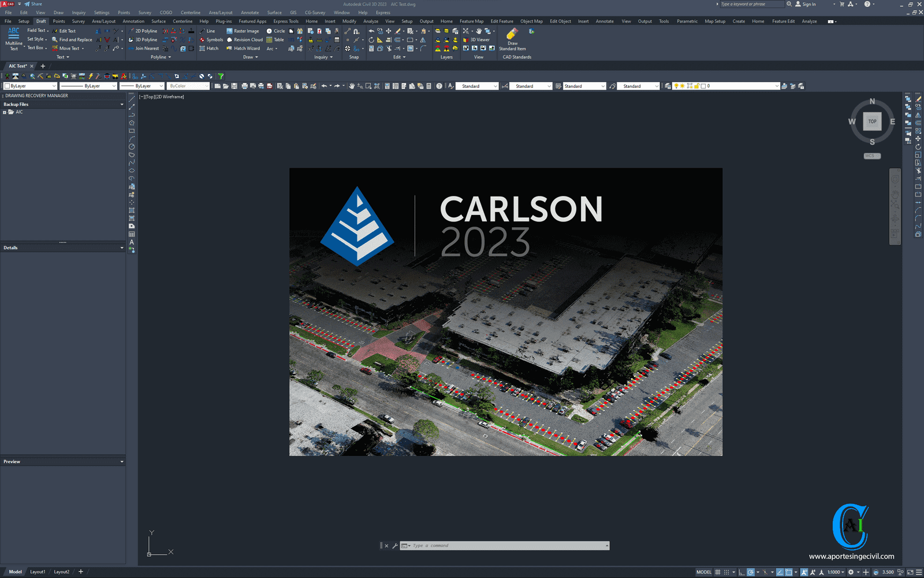Open the CG-Survey menu

click(x=315, y=13)
